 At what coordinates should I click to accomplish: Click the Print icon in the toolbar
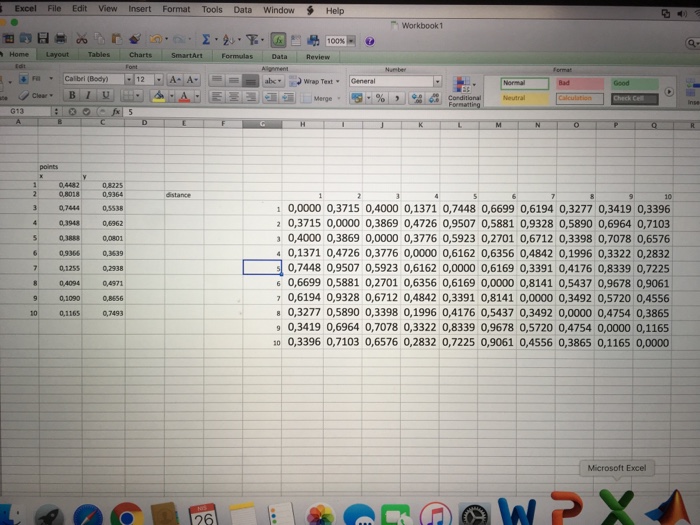coord(60,39)
